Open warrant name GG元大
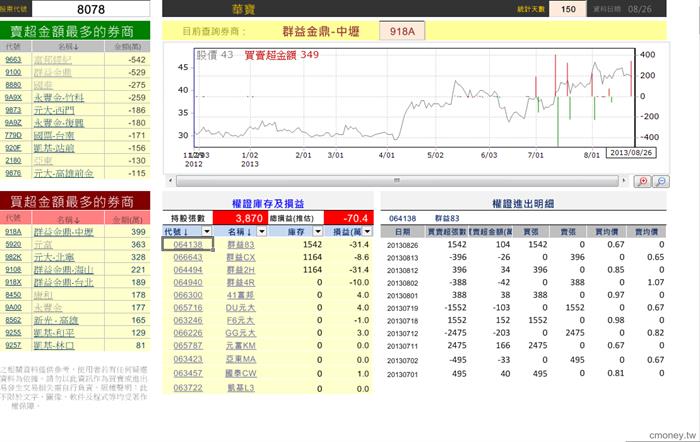 pos(240,333)
